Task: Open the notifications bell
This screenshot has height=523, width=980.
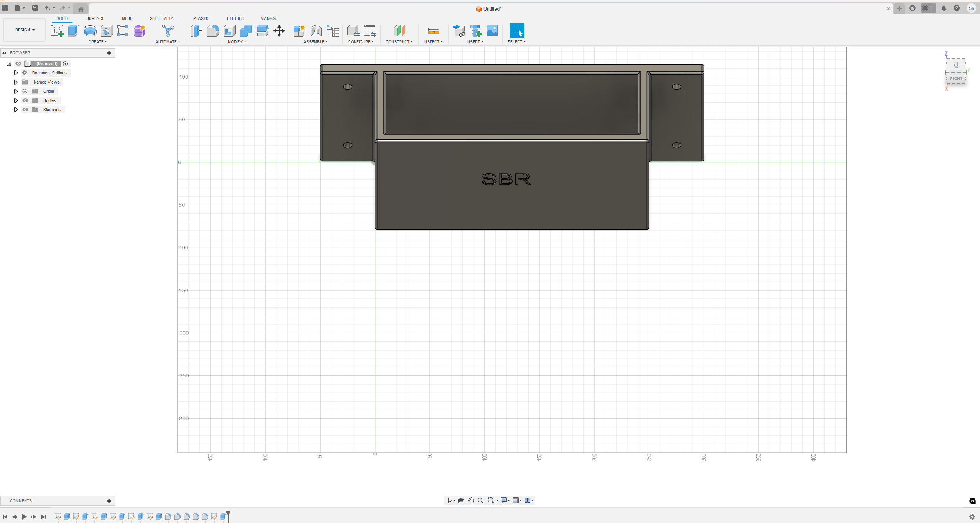Action: point(944,8)
